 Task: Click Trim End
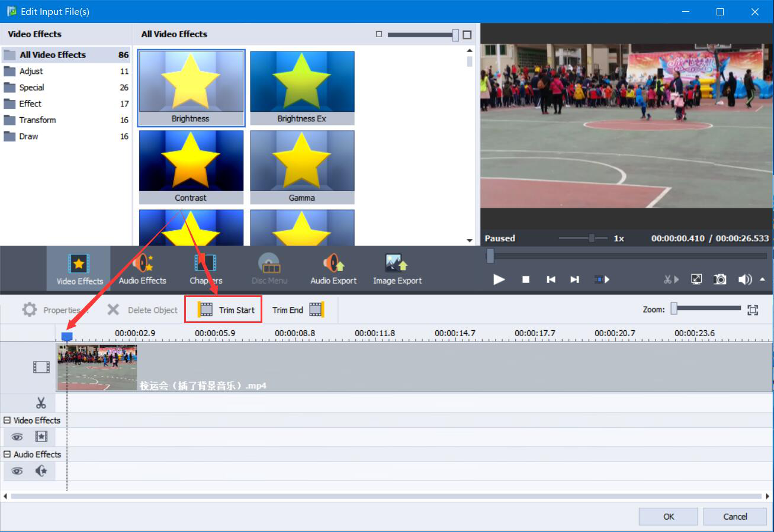298,309
